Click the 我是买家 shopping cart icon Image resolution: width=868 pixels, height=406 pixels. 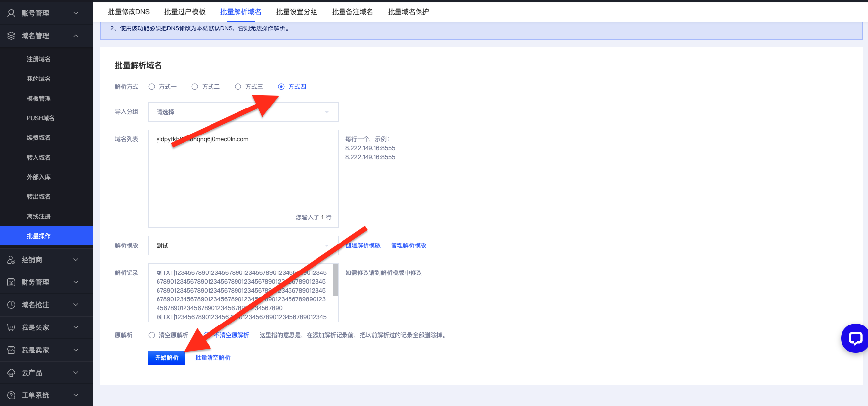(11, 327)
